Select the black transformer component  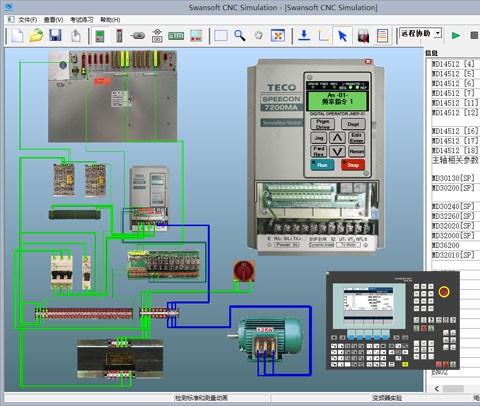[120, 358]
